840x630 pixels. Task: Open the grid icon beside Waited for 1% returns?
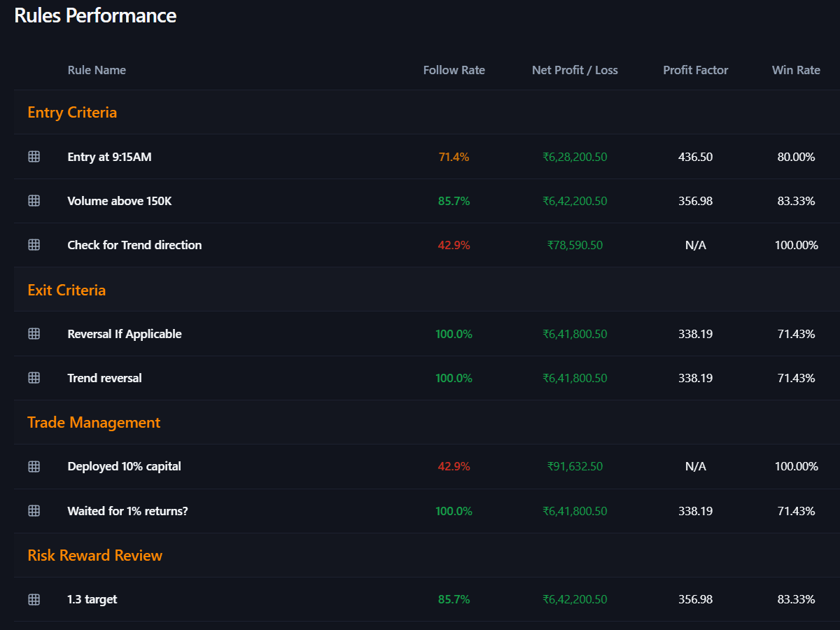(34, 511)
